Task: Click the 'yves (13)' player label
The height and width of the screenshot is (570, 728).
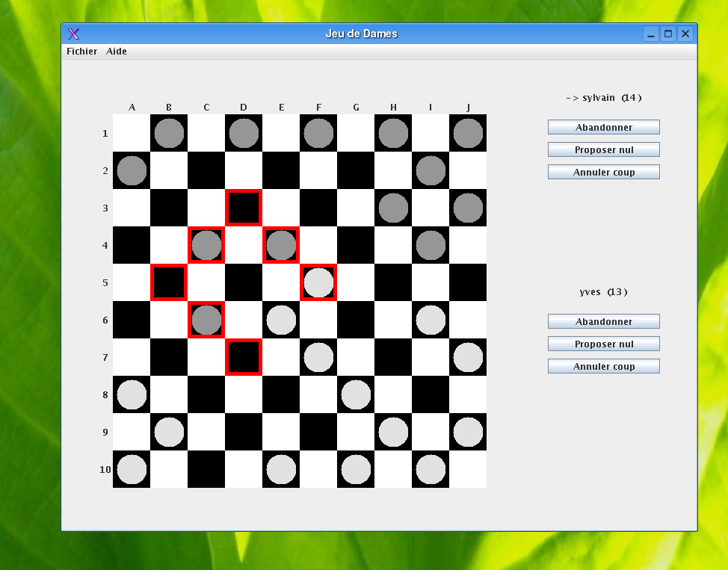Action: coord(604,292)
